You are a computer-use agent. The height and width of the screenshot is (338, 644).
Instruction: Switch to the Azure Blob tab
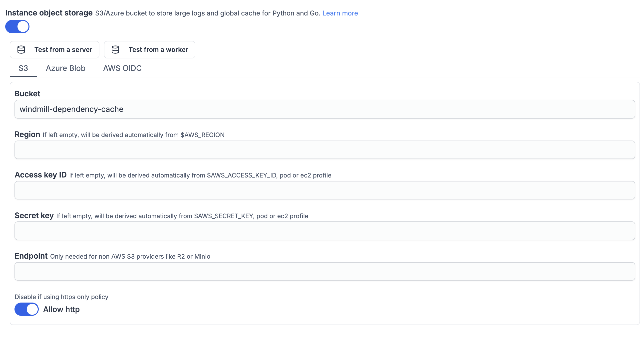65,68
